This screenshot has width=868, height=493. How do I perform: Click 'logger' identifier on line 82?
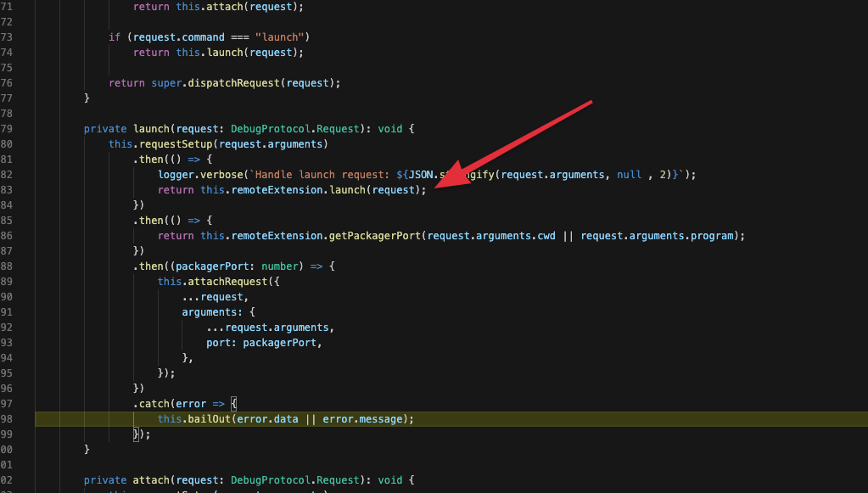[176, 175]
